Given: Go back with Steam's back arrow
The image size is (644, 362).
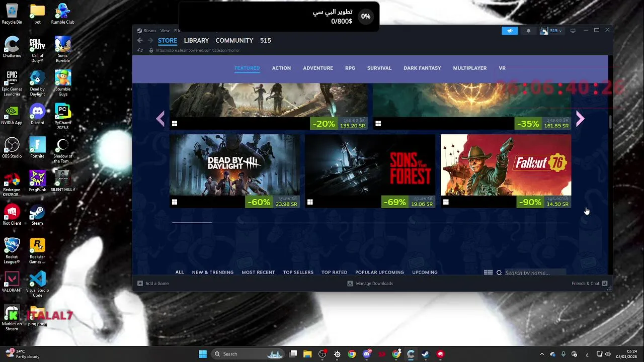Looking at the screenshot, I should (140, 40).
